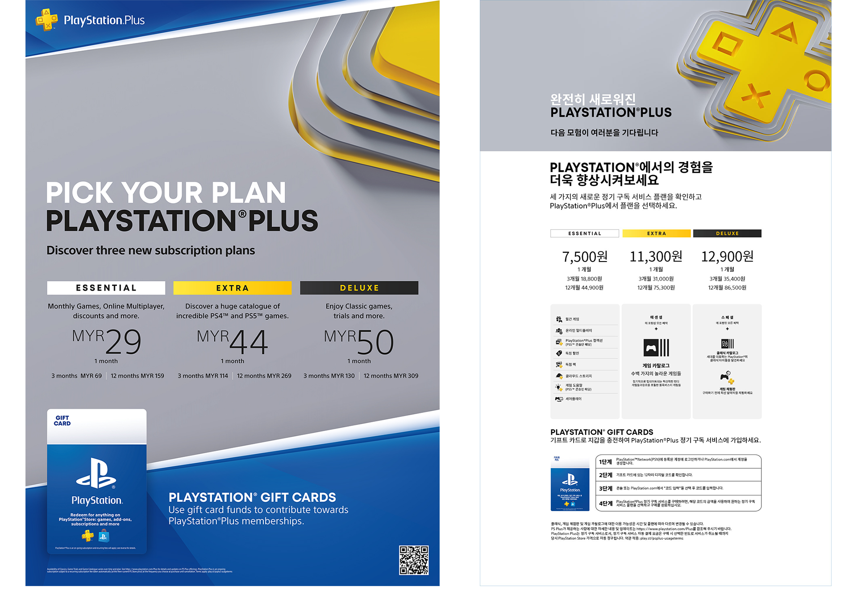Click '다음 모험이 여러분을 기다립니다' tagline
This screenshot has height=616, width=857.
coord(604,133)
